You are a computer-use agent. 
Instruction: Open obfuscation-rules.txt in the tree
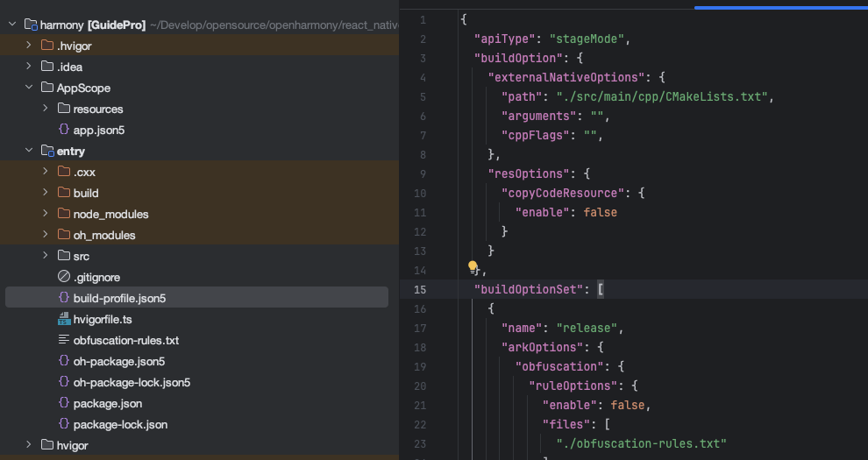click(126, 340)
